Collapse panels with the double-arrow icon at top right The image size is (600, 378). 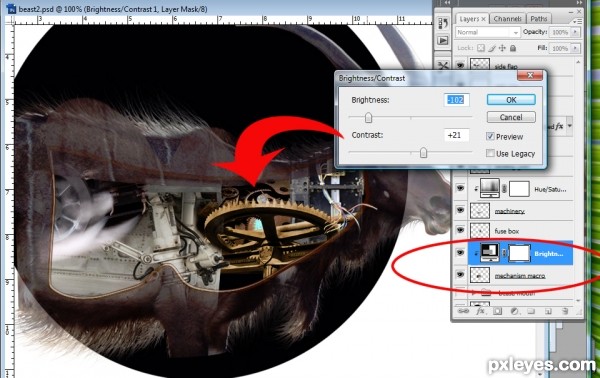(x=580, y=3)
